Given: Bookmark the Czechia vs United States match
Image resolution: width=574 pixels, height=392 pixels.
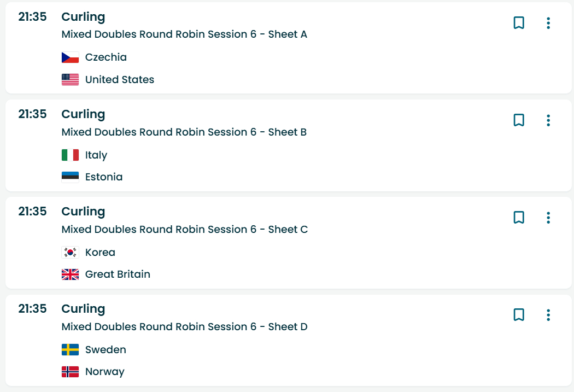Looking at the screenshot, I should [x=519, y=23].
